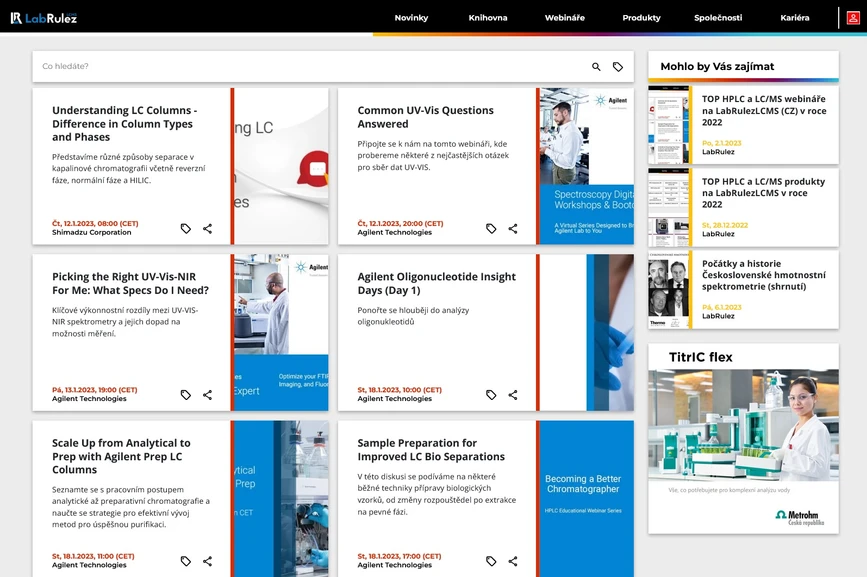Share the Understanding LC Columns webinar
The image size is (867, 577).
(207, 228)
